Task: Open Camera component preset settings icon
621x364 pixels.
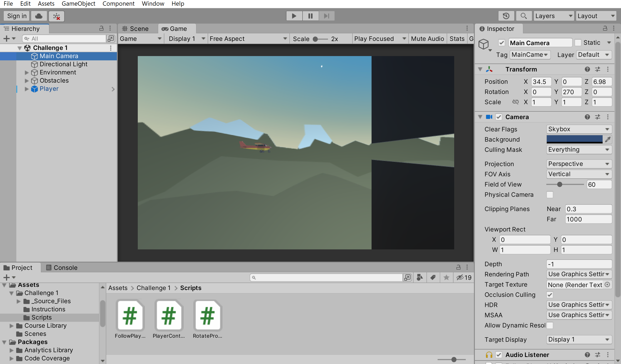Action: coord(597,117)
